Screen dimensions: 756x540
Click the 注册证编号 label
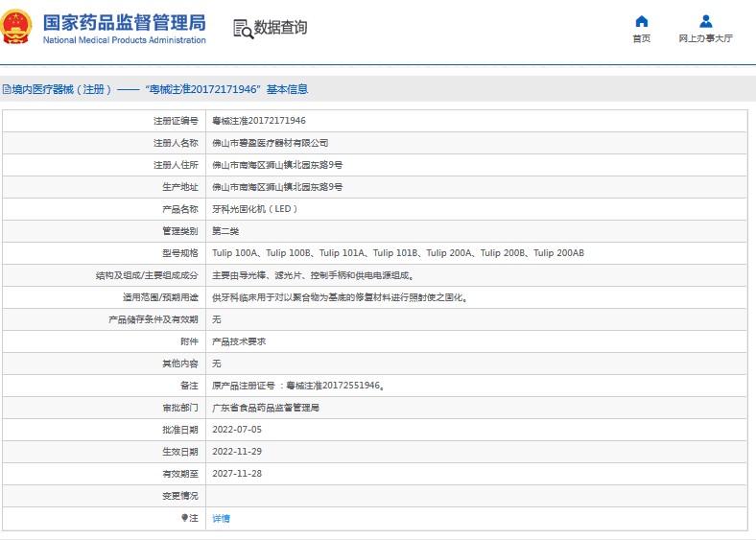click(176, 121)
